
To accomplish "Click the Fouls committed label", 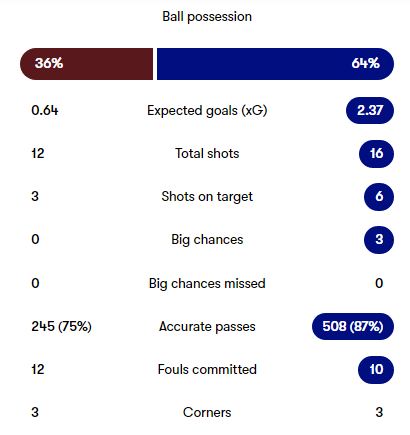I will point(207,369).
